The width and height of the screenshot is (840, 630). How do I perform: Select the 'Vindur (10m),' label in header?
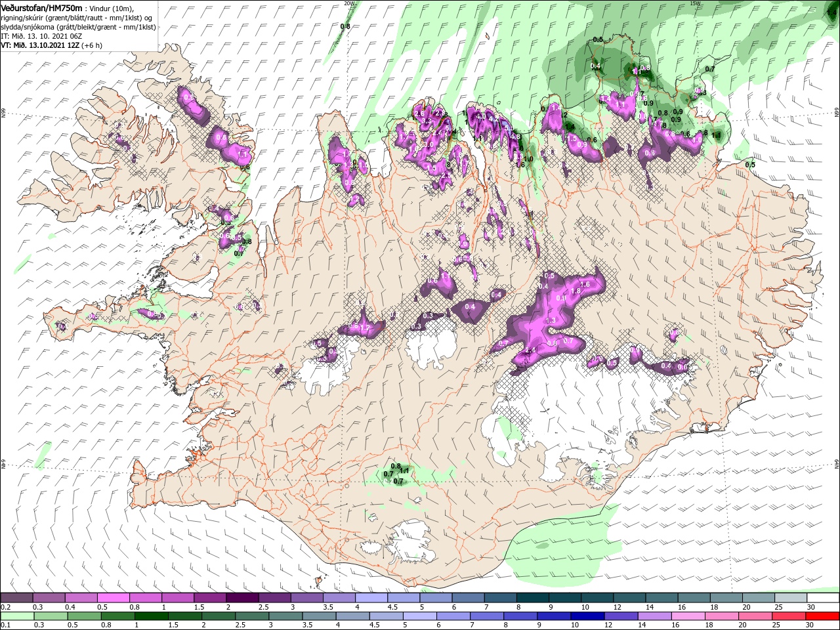click(x=111, y=8)
